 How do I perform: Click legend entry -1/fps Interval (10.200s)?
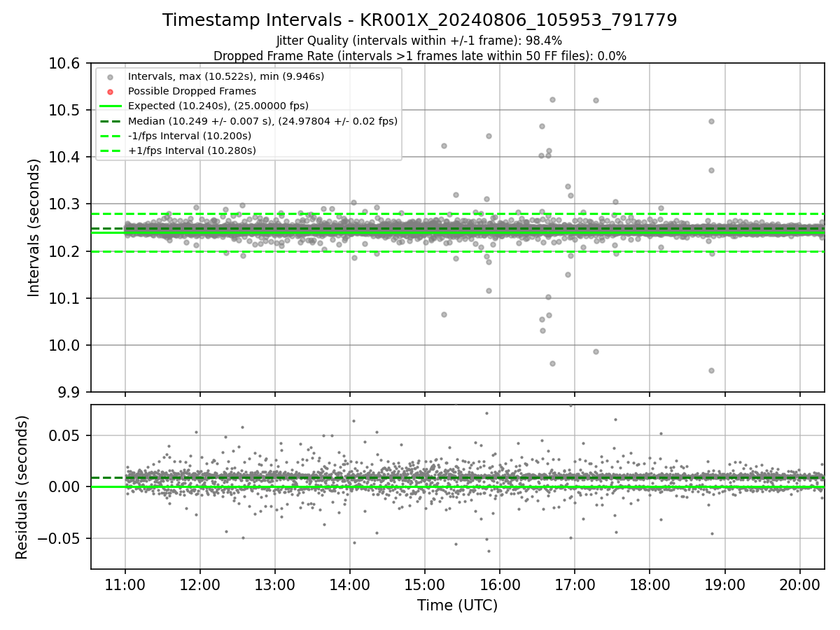click(190, 136)
